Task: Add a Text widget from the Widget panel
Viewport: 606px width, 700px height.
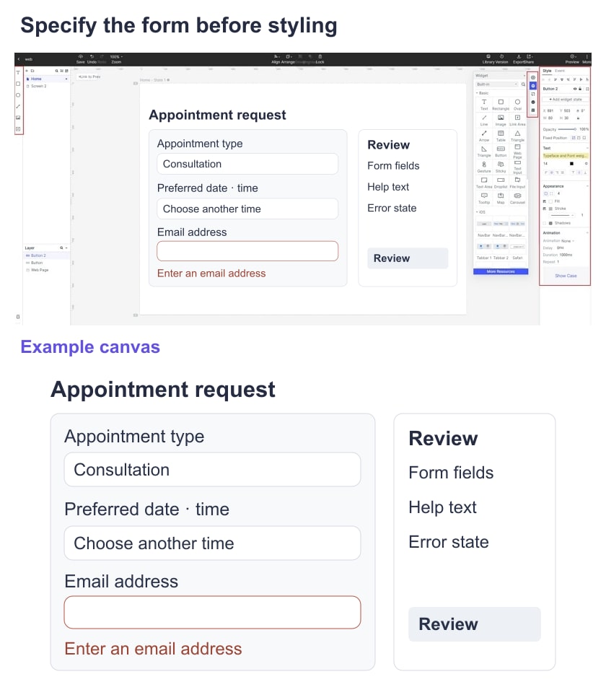Action: (484, 105)
